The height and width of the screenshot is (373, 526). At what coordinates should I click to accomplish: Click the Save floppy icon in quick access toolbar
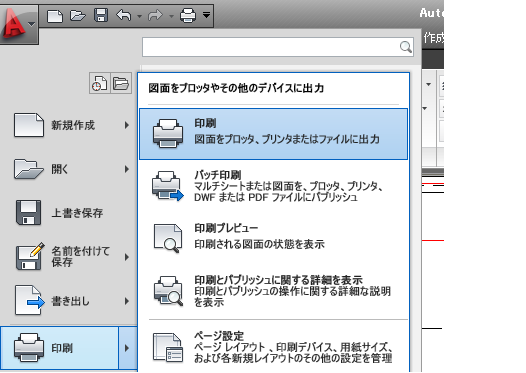pyautogui.click(x=101, y=15)
